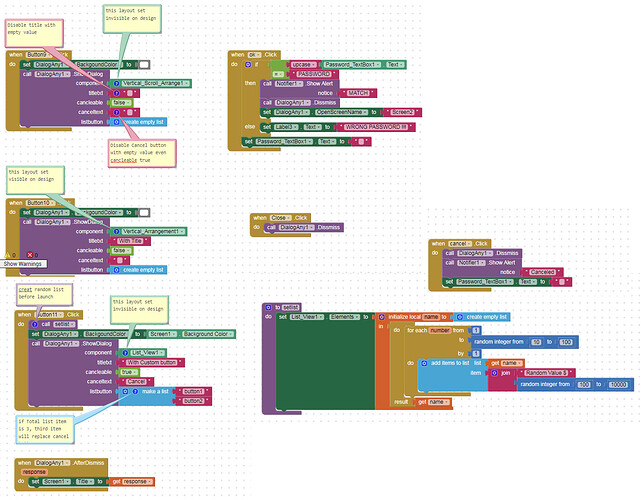The image size is (641, 500).
Task: Click the 'Disable title with empty value' comment
Action: (x=34, y=33)
